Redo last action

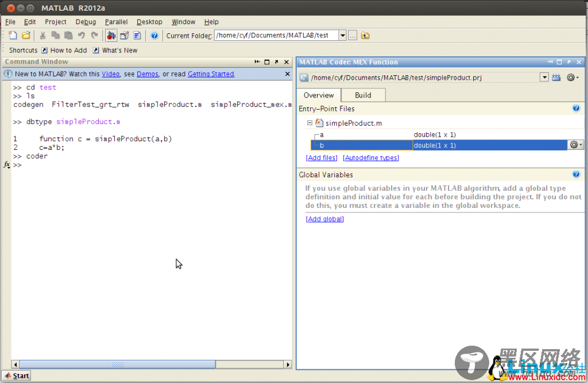[x=95, y=36]
